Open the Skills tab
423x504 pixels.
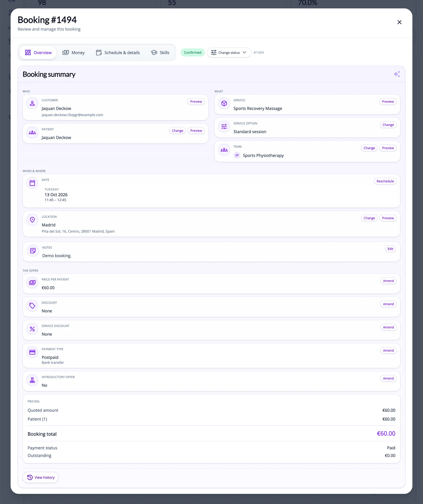click(160, 52)
